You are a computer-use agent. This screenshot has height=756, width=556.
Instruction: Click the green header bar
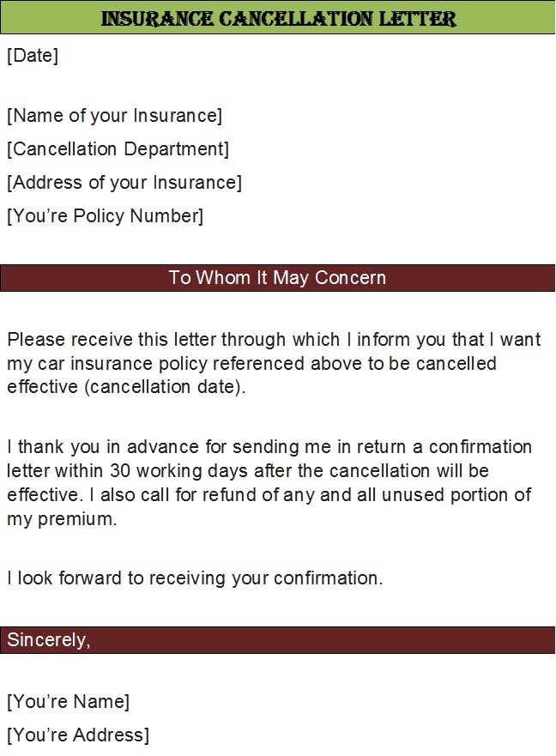point(278,17)
